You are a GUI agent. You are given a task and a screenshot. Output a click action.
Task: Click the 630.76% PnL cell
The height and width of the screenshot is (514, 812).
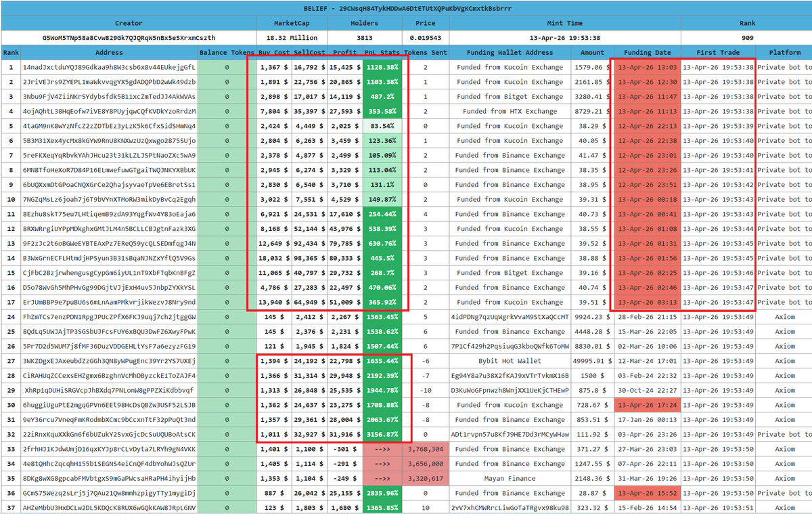click(x=382, y=243)
